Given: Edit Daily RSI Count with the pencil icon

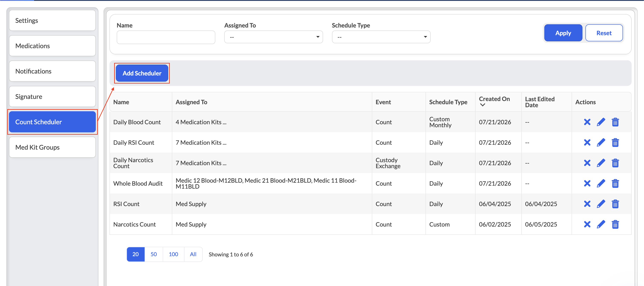Looking at the screenshot, I should 601,143.
